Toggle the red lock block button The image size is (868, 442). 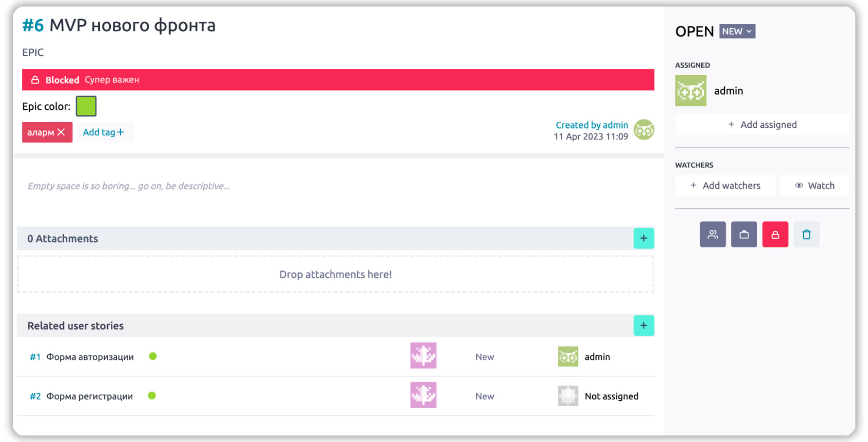[x=775, y=235]
